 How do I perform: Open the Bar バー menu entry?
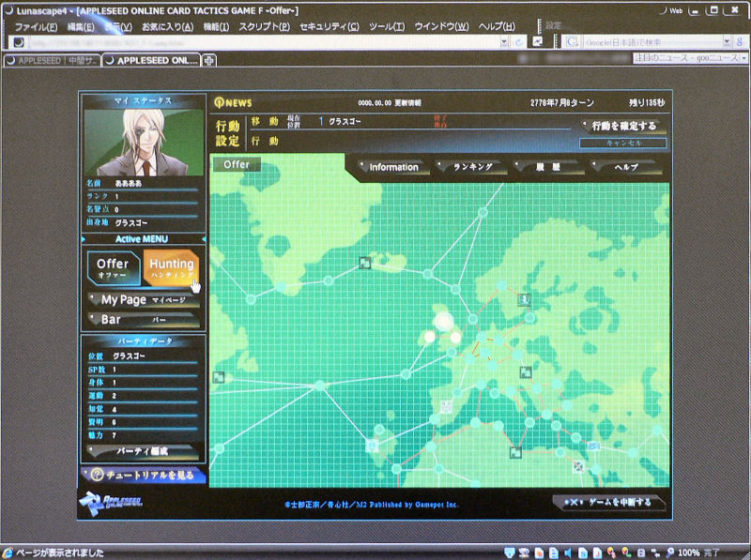tap(144, 319)
